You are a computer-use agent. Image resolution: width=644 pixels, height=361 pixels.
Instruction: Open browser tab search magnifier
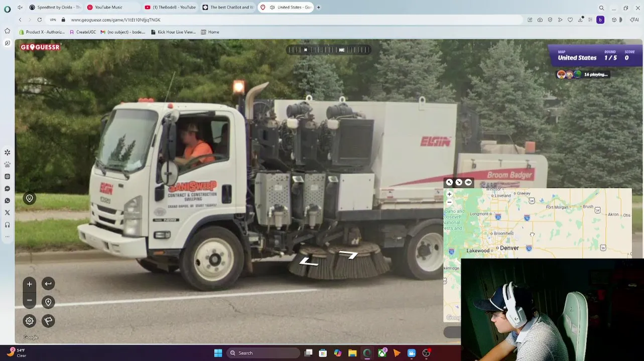(601, 8)
